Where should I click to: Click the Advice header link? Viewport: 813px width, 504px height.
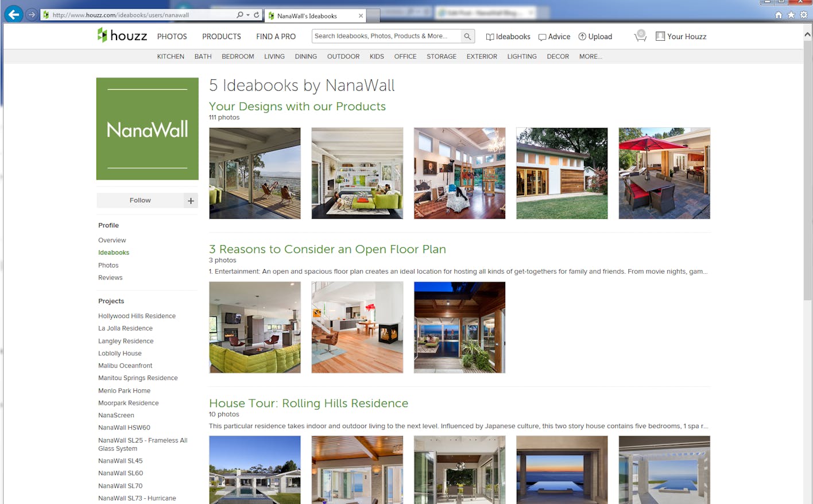pos(554,36)
